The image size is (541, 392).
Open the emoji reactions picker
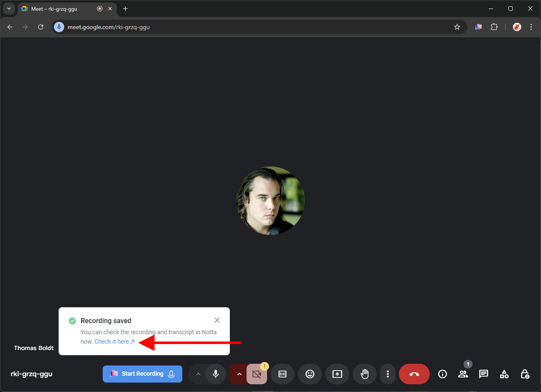tap(310, 374)
